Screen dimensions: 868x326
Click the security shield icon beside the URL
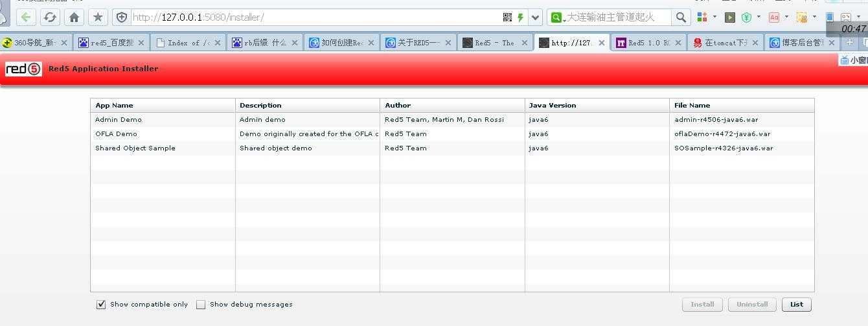point(121,17)
